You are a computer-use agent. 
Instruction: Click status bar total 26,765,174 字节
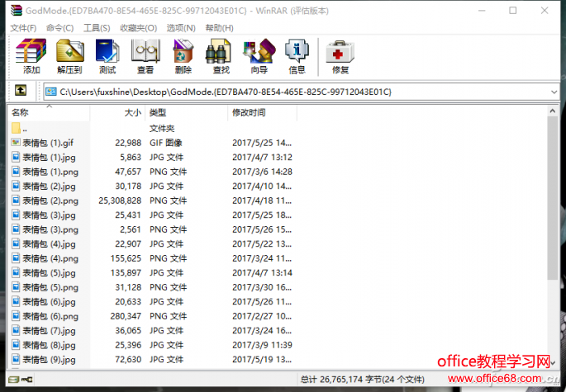(362, 380)
